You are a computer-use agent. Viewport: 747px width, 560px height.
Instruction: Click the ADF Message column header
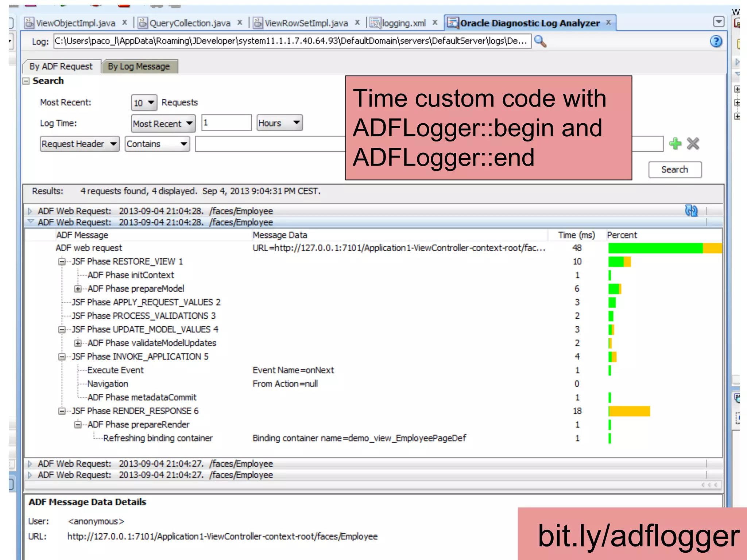click(x=82, y=235)
